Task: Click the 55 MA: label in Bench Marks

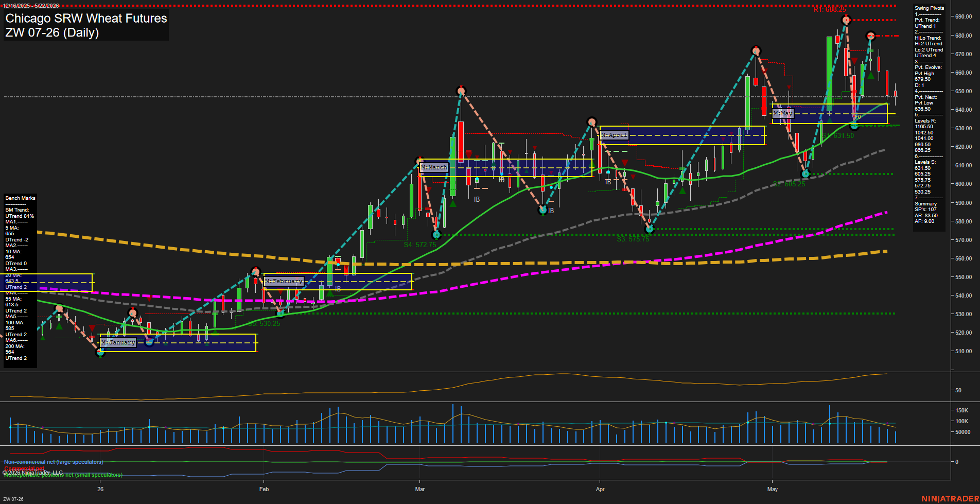Action: (x=13, y=299)
